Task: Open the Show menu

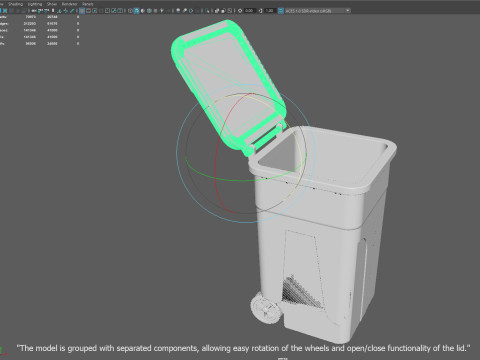Action: pos(52,4)
